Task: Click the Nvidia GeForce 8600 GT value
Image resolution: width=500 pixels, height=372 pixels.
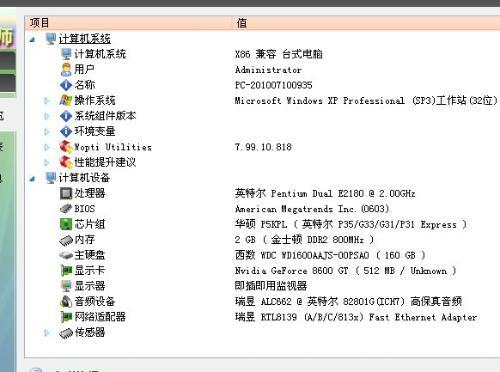Action: [346, 271]
